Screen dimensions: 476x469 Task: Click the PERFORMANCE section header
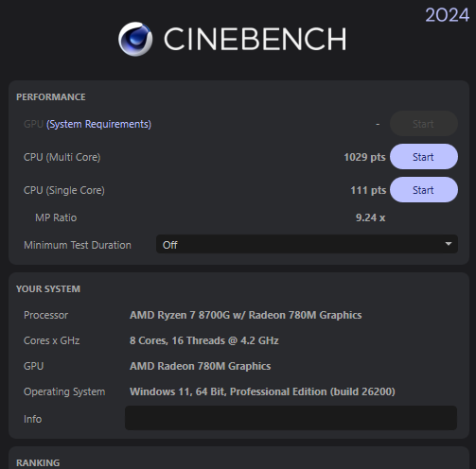click(x=51, y=97)
